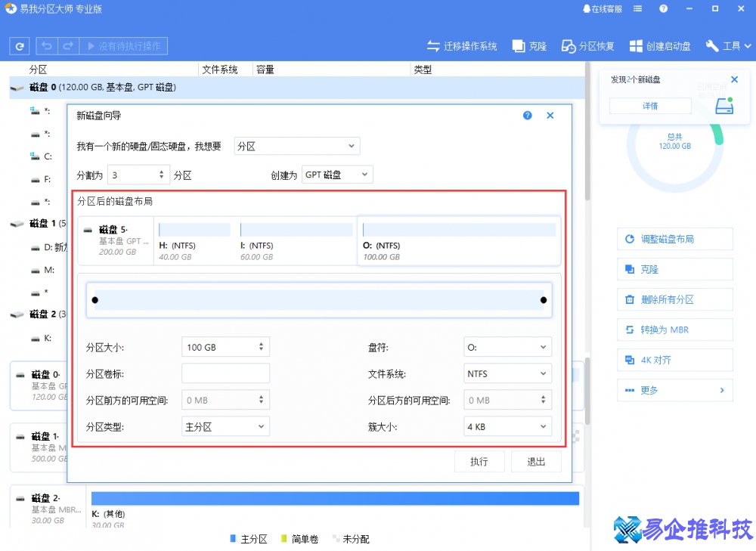
Task: Click inside the 分区卷标 label input field
Action: pos(225,373)
